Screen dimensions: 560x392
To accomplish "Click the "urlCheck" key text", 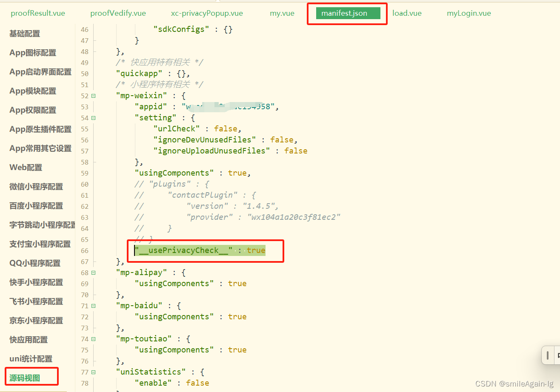I will coord(177,129).
